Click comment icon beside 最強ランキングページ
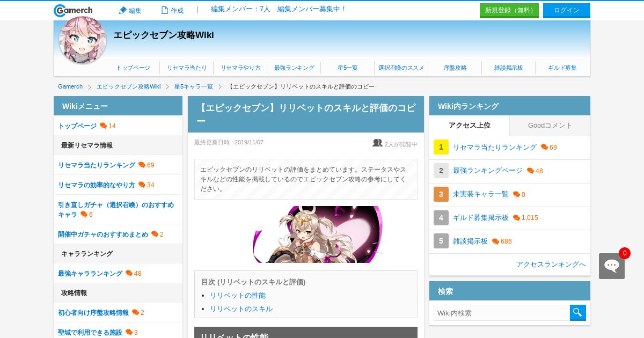The image size is (644, 338). pyautogui.click(x=530, y=171)
